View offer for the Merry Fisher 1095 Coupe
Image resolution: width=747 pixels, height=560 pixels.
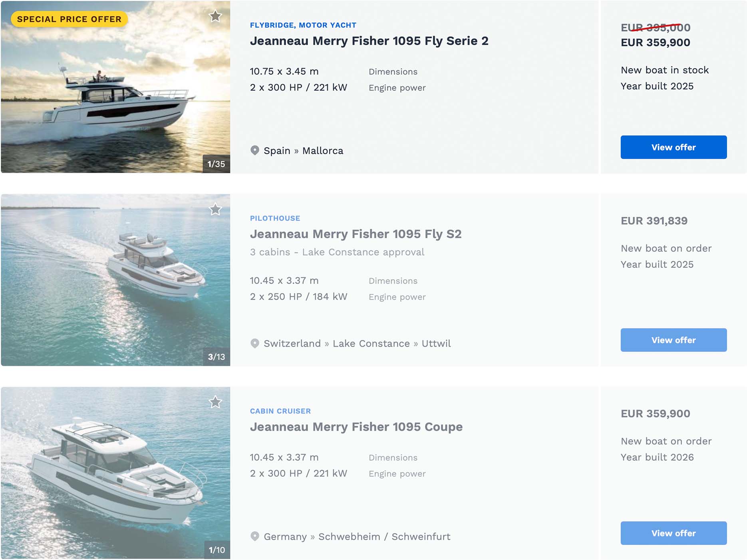point(673,533)
